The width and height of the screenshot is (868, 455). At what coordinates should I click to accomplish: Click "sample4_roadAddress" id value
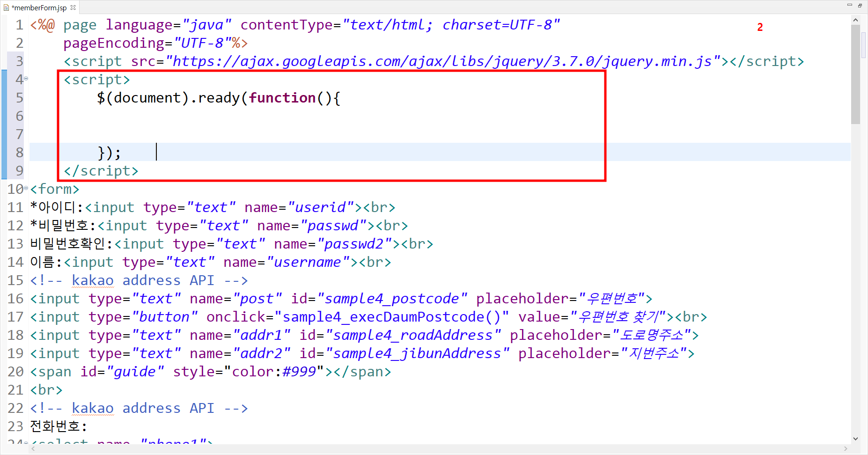413,335
